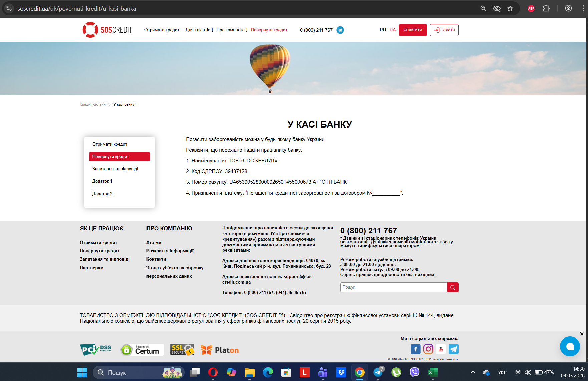Open Instagram social media page
The width and height of the screenshot is (588, 381).
tap(428, 349)
